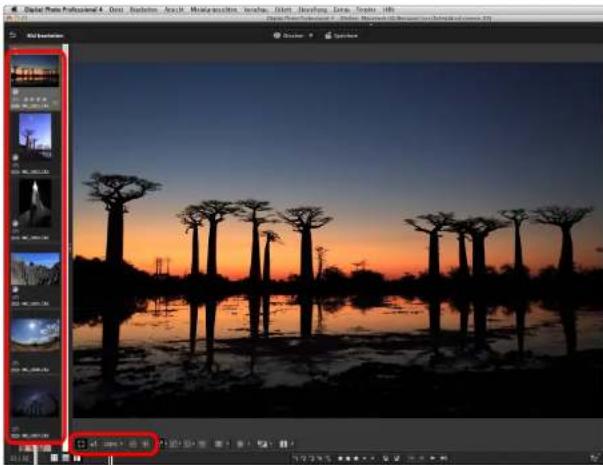Select the blue-sky baobab portrait thumbnail

(x=35, y=133)
